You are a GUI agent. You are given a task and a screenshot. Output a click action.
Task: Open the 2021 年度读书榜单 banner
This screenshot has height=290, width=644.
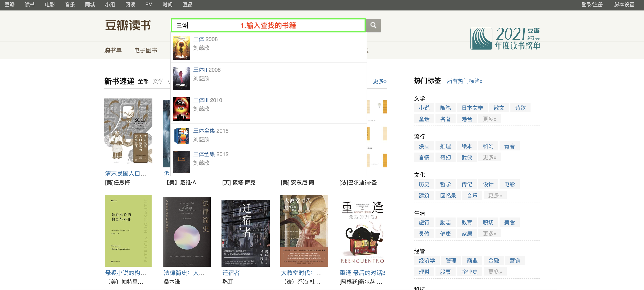(505, 39)
